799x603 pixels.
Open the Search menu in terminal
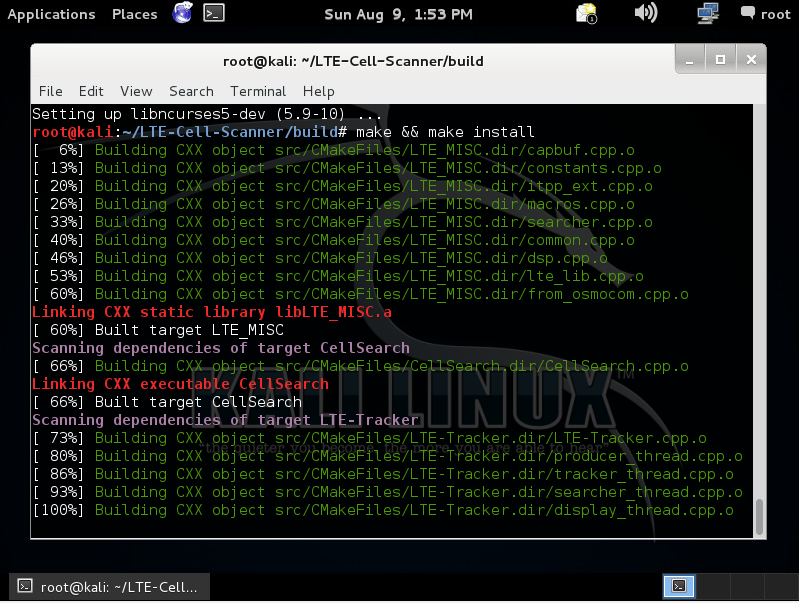coord(191,91)
